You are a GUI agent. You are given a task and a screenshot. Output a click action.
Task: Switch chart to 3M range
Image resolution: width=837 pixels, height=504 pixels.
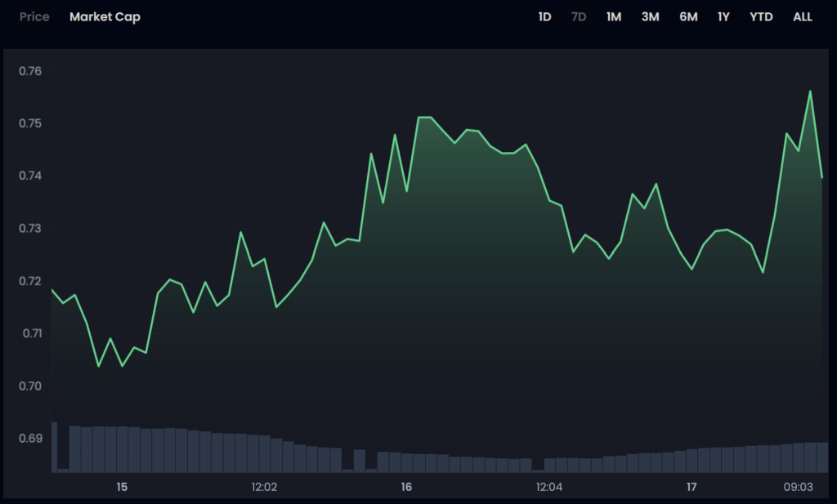(650, 17)
